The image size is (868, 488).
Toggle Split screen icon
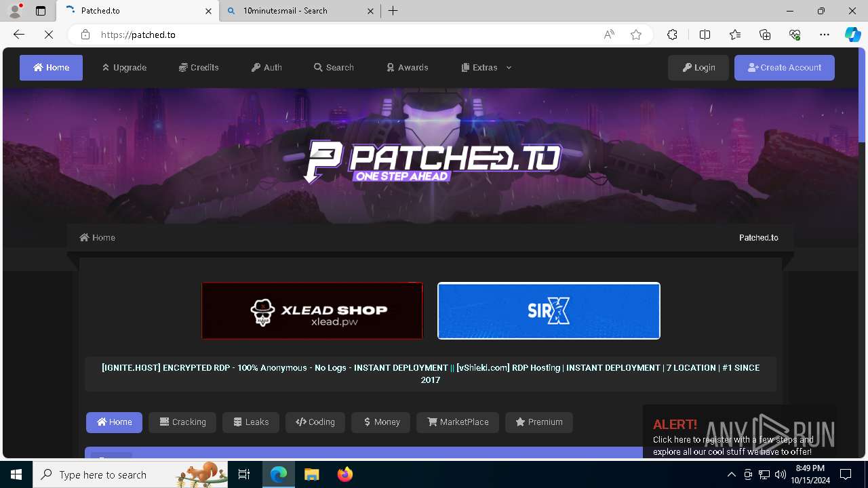pos(705,35)
